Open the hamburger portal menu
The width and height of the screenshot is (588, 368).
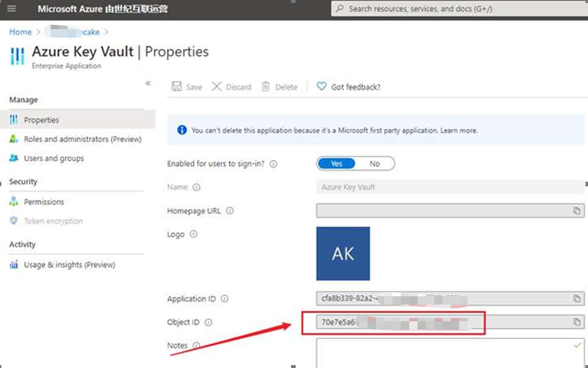click(x=12, y=9)
